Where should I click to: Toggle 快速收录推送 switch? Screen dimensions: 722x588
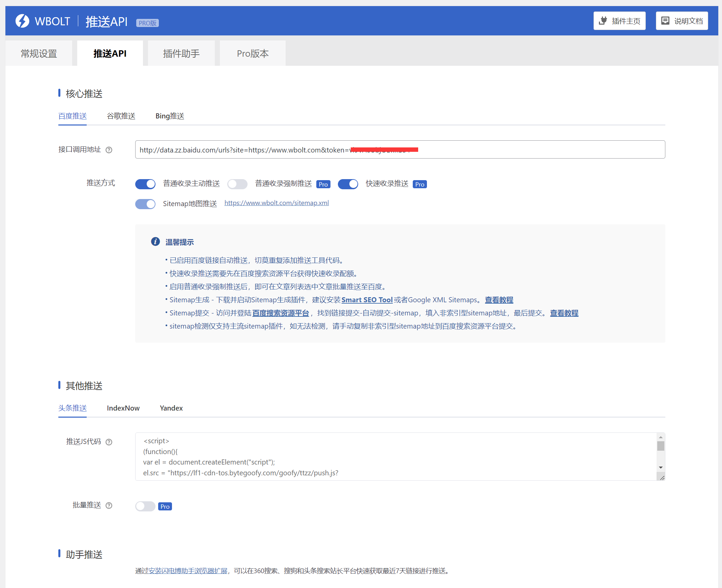point(348,184)
